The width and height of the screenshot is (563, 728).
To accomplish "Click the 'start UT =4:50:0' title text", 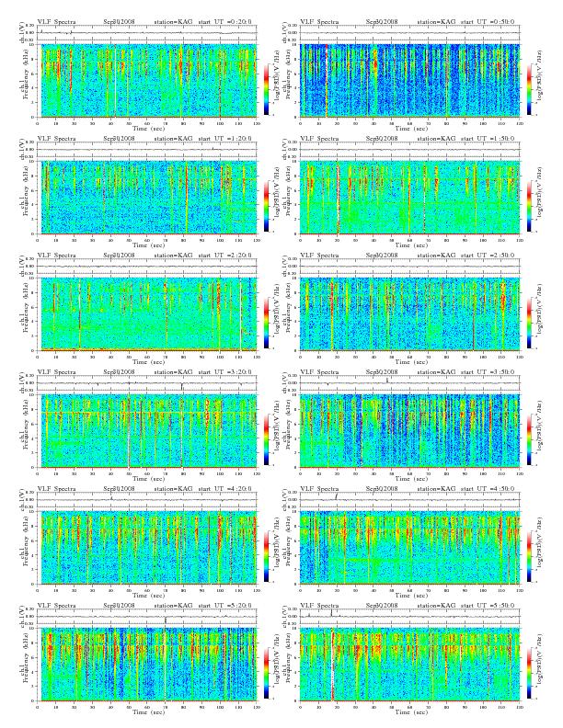I will (488, 489).
